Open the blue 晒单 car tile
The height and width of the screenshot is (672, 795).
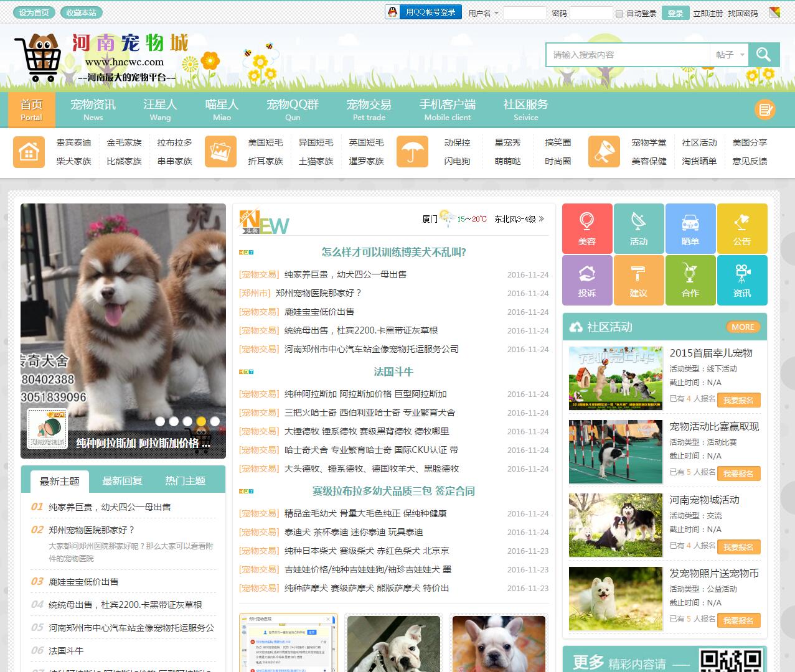[x=690, y=228]
